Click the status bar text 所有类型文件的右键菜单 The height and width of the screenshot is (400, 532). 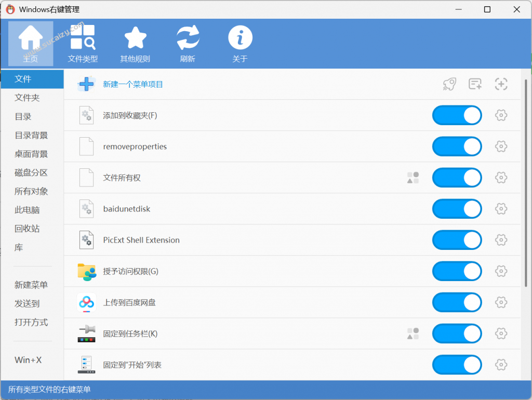[x=49, y=390]
